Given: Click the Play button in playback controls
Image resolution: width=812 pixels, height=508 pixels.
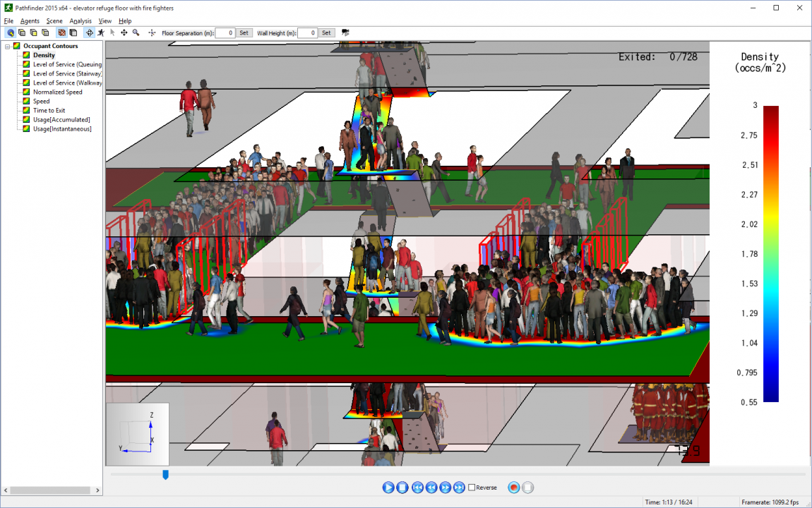Looking at the screenshot, I should tap(388, 488).
